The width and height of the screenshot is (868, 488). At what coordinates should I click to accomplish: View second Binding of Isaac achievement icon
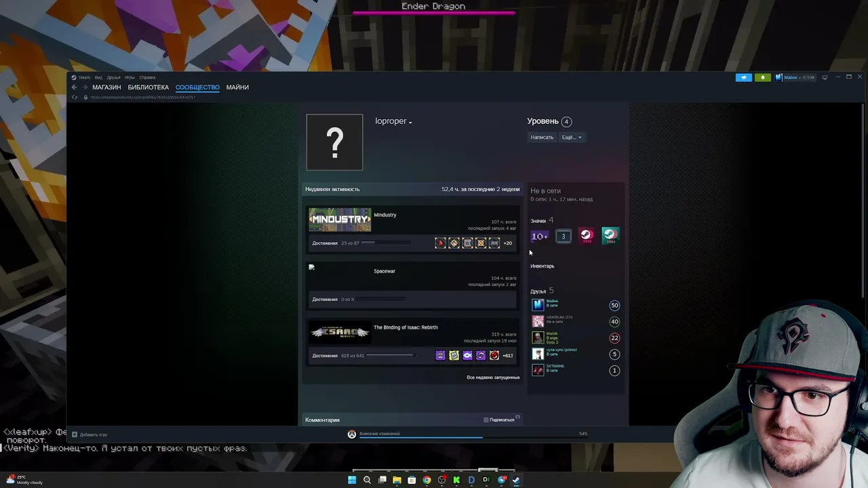point(454,355)
